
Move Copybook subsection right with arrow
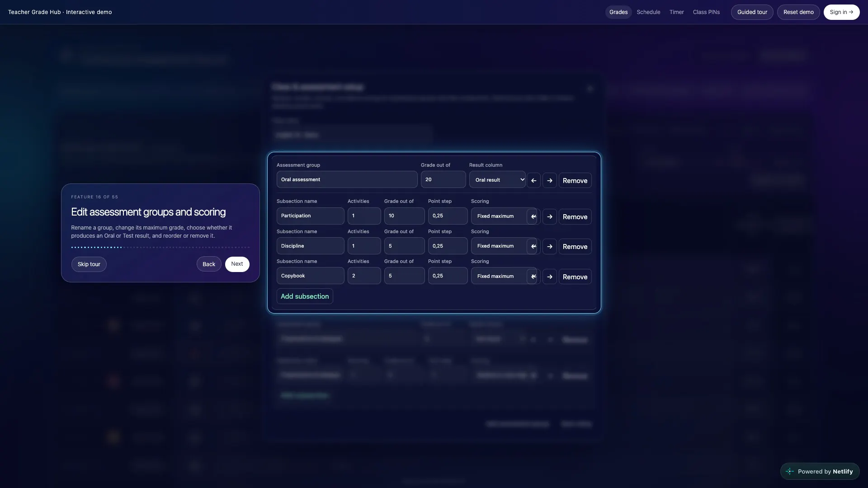[549, 277]
